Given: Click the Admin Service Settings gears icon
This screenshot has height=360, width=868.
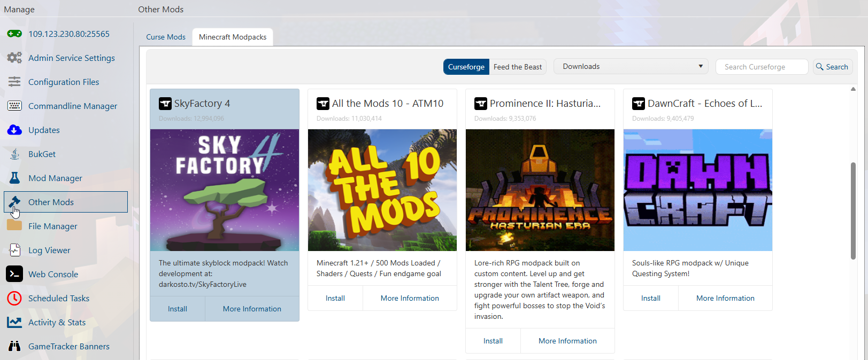Looking at the screenshot, I should [14, 58].
